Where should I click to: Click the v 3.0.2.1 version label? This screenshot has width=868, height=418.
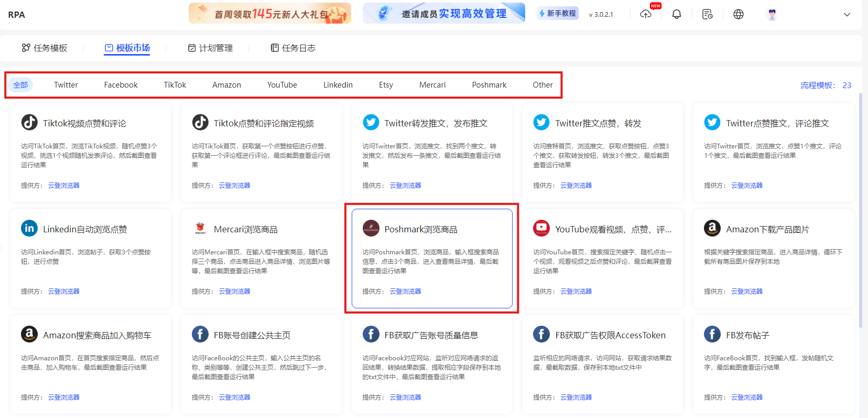pos(601,14)
